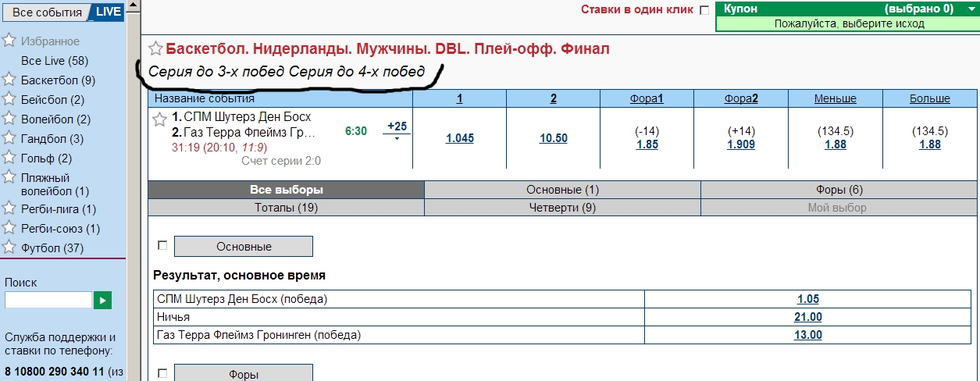Viewport: 980px width, 381px height.
Task: Open Футбол (37) category
Action: coord(52,247)
